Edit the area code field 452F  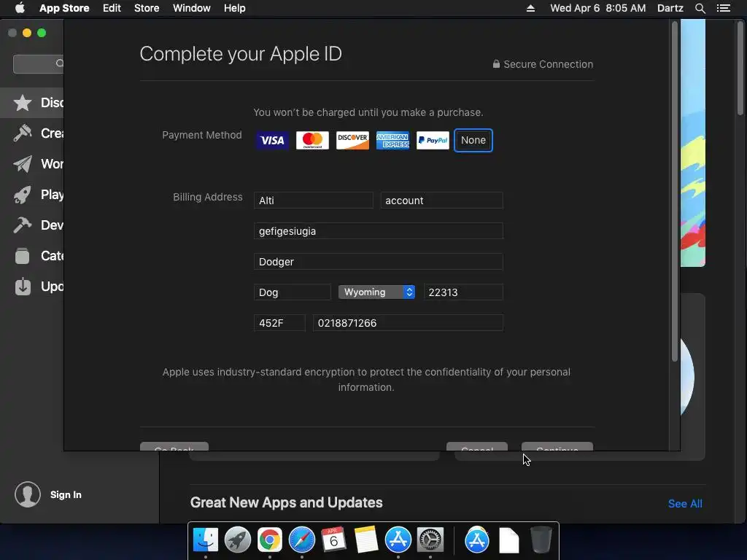(x=279, y=323)
